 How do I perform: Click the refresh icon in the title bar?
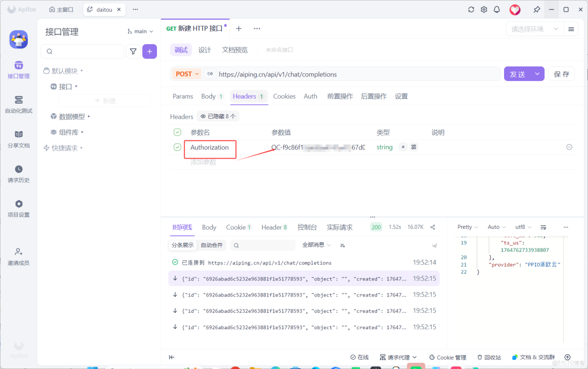coord(470,9)
